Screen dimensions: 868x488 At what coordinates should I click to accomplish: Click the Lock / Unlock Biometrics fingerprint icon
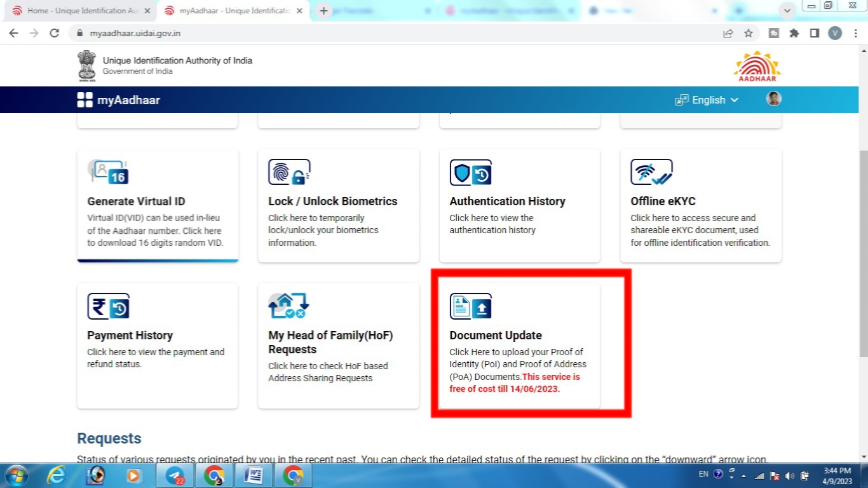[289, 172]
